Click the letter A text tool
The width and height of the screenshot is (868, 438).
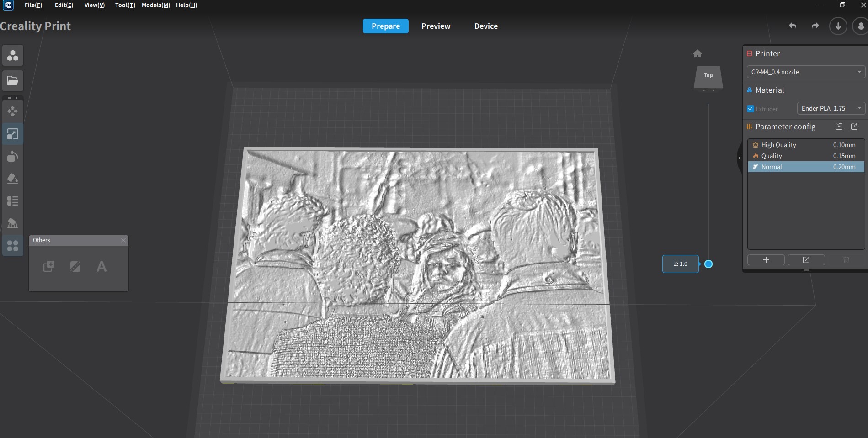tap(101, 266)
